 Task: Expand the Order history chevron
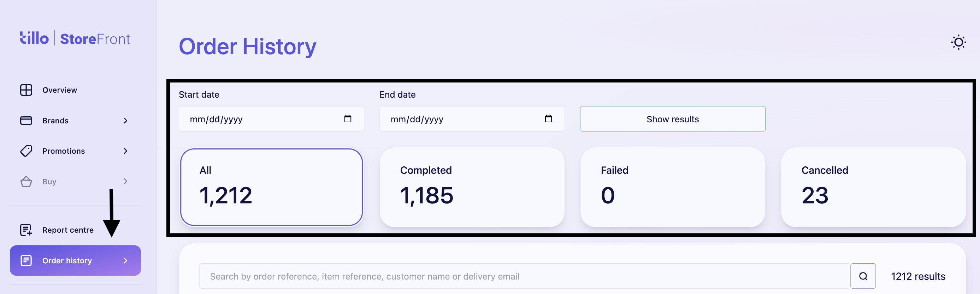click(125, 261)
